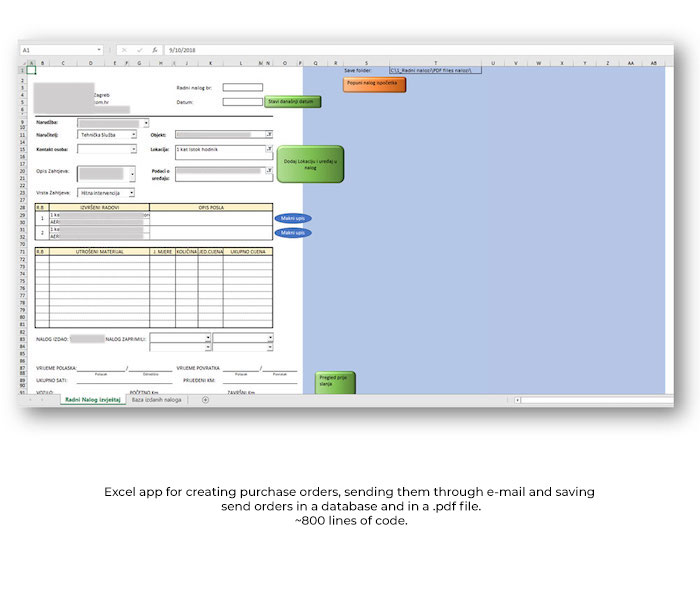Click the formula bar Cancel X icon
The image size is (700, 589).
coord(124,50)
